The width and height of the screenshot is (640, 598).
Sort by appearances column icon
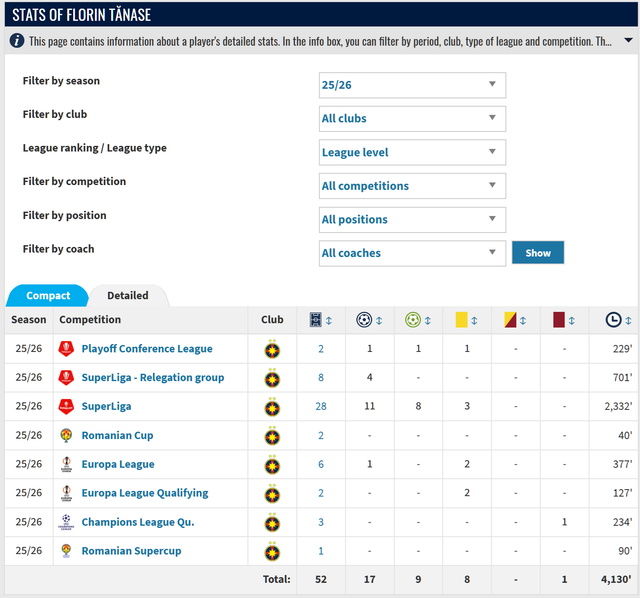316,320
